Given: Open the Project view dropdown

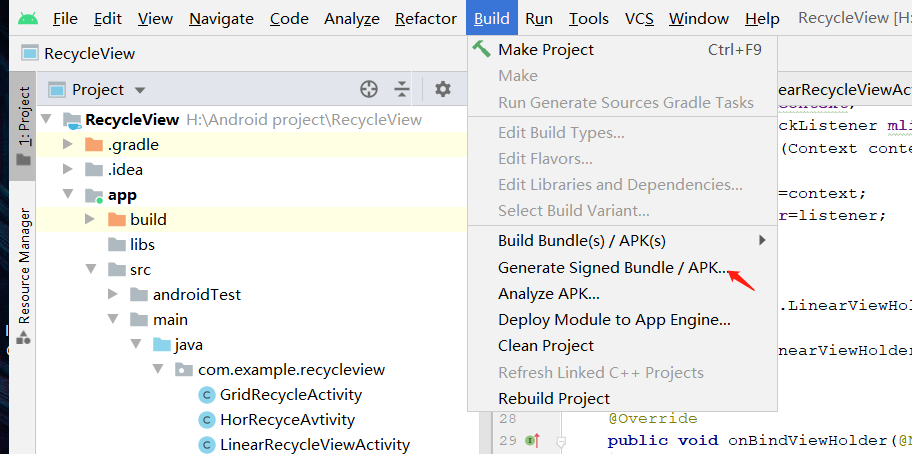Looking at the screenshot, I should point(139,90).
